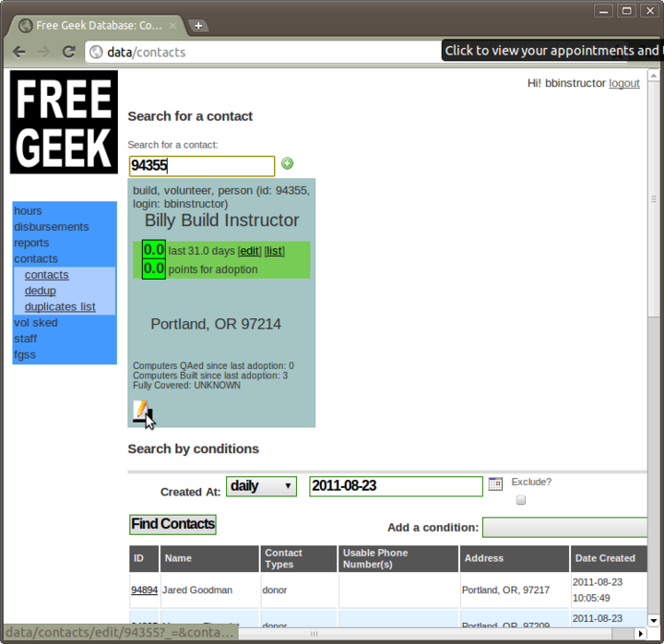Open the hours menu in the sidebar
The width and height of the screenshot is (664, 644).
[28, 211]
